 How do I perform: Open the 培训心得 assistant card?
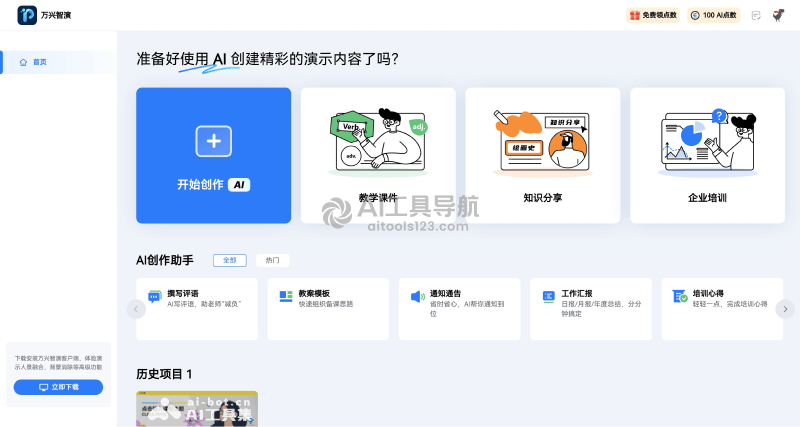click(722, 309)
